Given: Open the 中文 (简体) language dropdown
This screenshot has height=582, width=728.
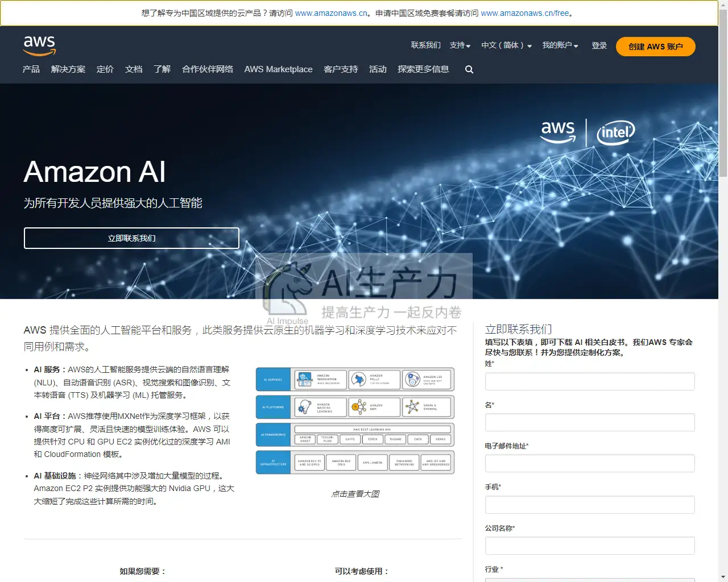Looking at the screenshot, I should pos(506,45).
